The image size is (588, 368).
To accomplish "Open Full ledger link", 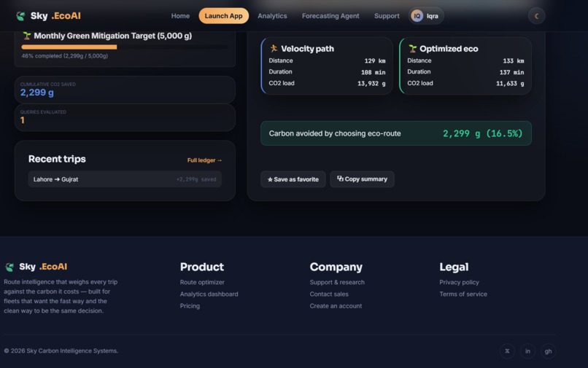I will [204, 160].
